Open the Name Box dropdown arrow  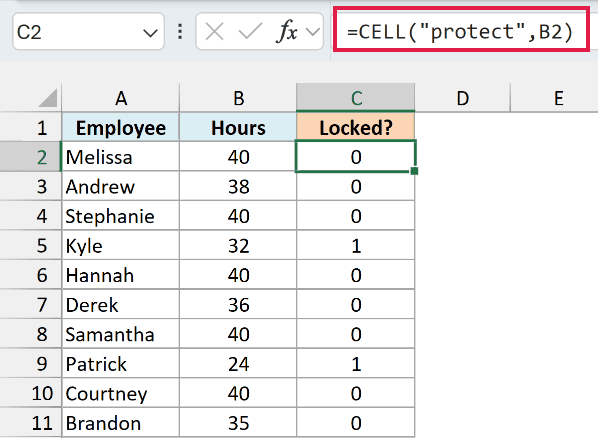click(150, 33)
